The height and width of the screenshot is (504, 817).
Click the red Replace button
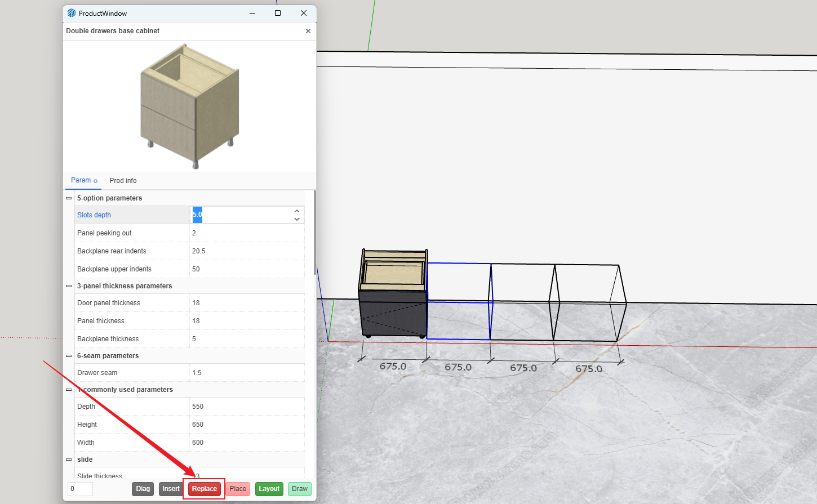[204, 489]
